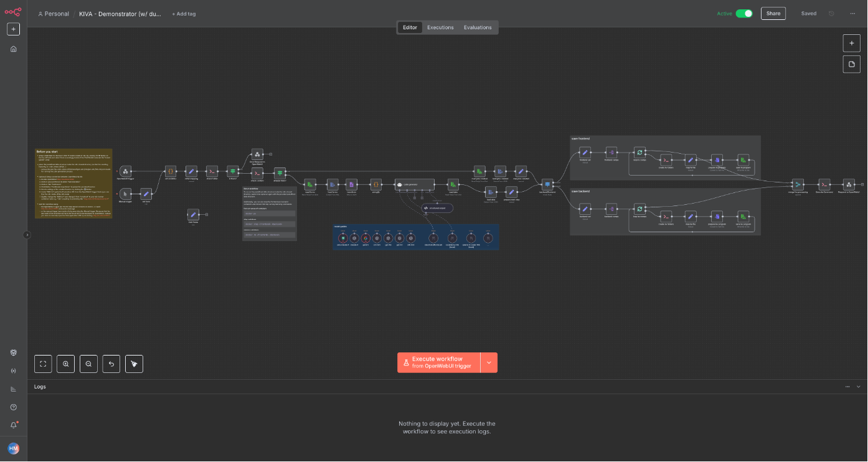The image size is (868, 462).
Task: Click the n8n logo in the sidebar
Action: (13, 11)
